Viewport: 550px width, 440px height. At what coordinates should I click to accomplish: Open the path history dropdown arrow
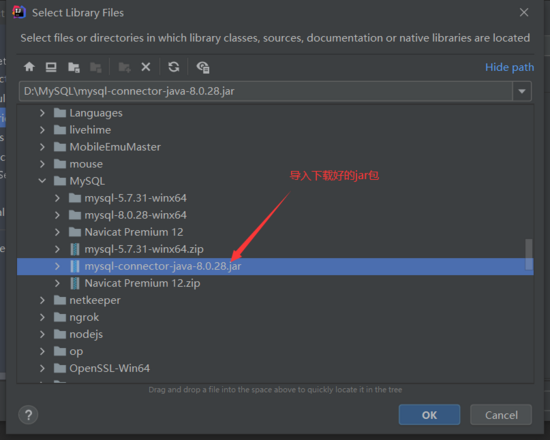(x=522, y=92)
